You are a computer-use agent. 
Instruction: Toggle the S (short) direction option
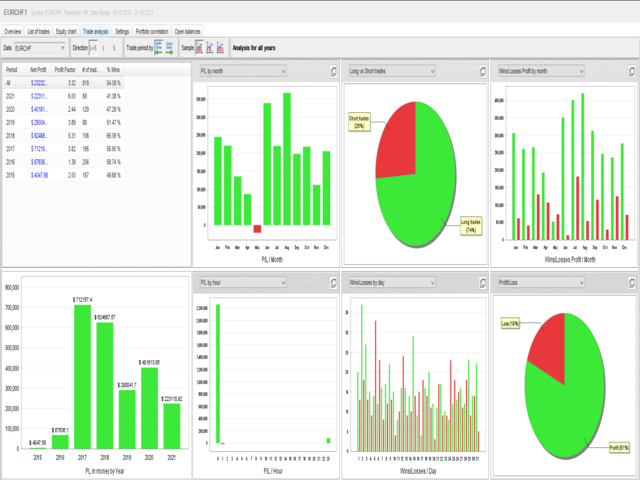tap(114, 47)
